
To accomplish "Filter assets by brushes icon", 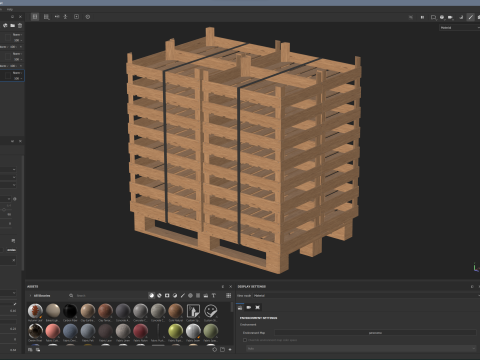I will coord(183,295).
